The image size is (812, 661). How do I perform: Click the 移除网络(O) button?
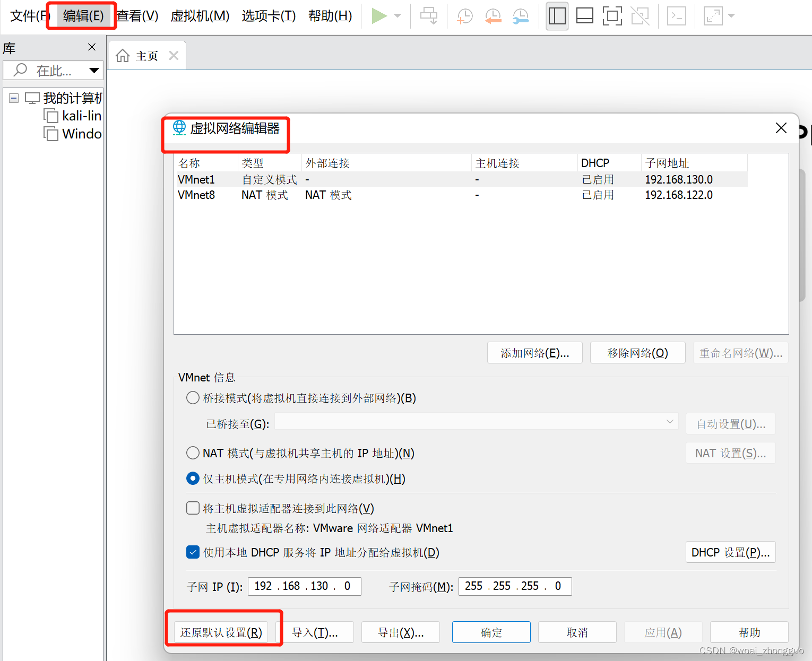pyautogui.click(x=638, y=353)
